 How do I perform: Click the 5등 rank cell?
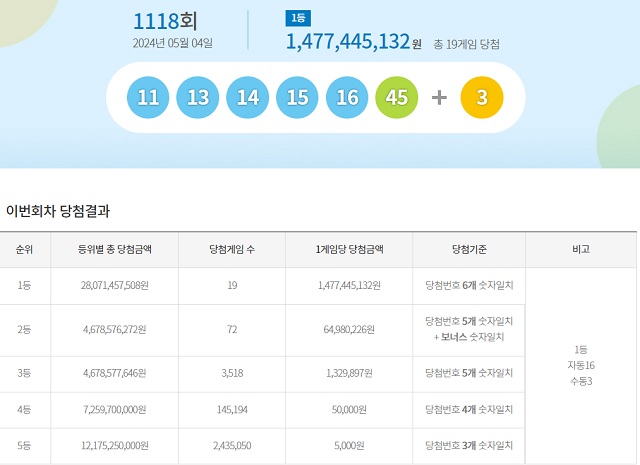click(24, 445)
